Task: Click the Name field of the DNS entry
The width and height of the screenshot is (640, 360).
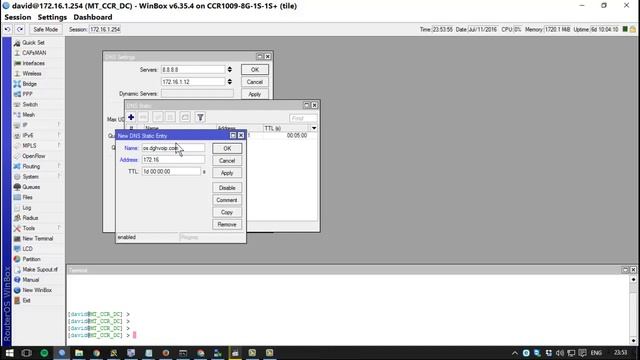Action: tap(173, 148)
